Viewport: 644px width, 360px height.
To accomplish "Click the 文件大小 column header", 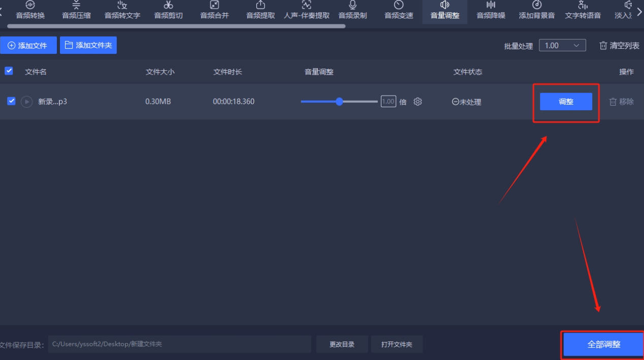I will [x=160, y=72].
